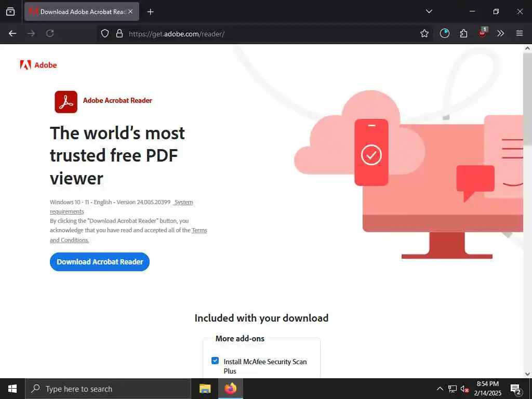Open File Explorer from taskbar
Image resolution: width=532 pixels, height=399 pixels.
coord(205,389)
